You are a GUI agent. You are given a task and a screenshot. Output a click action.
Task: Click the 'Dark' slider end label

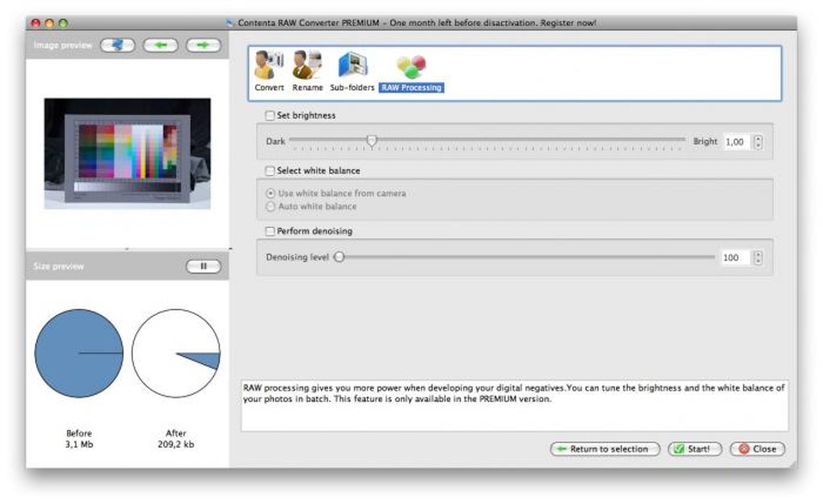[276, 142]
